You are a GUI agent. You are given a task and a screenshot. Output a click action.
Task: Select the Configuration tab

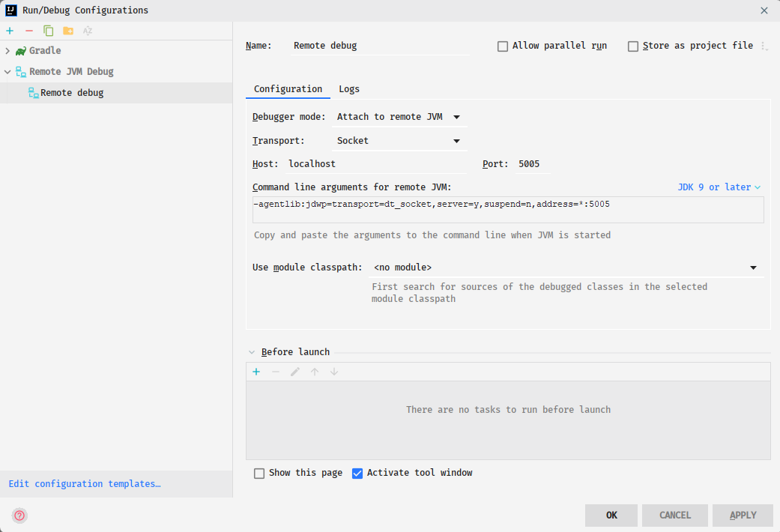coord(288,88)
